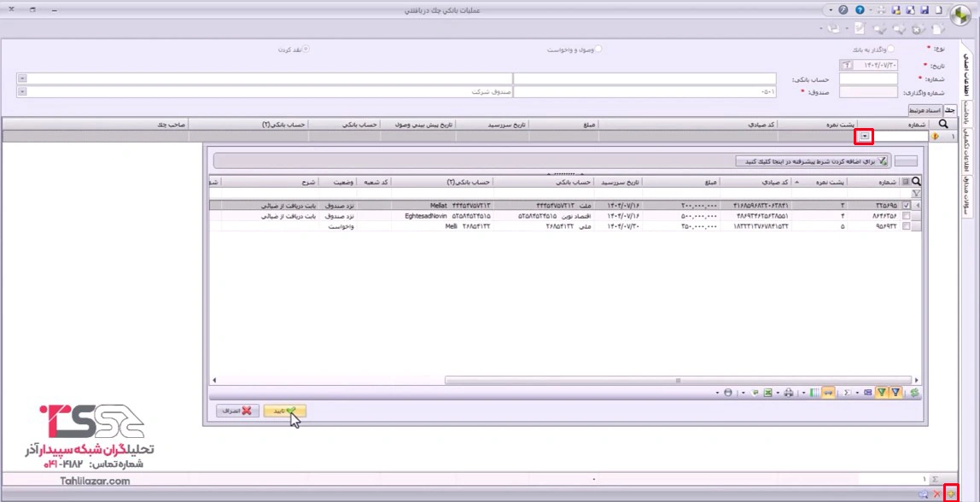Screen dimensions: 980x502
Task: Select the نقد کردن radio option
Action: 306,49
